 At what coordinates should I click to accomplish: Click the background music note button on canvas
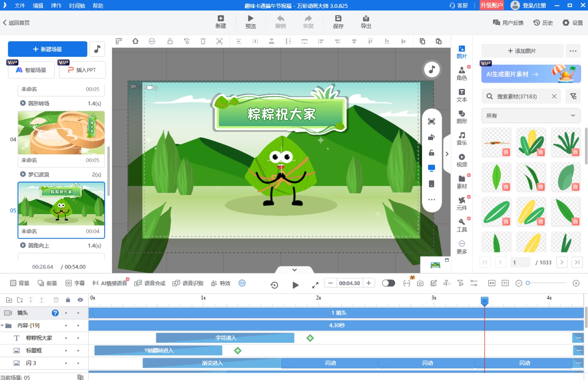pos(432,70)
